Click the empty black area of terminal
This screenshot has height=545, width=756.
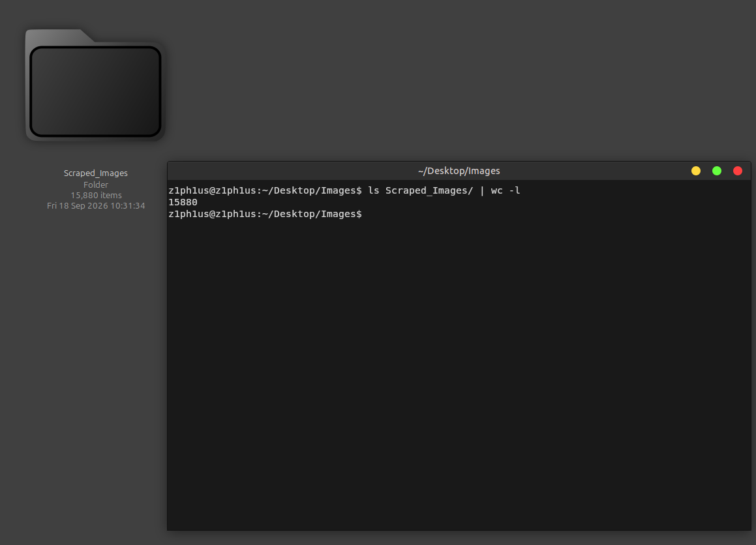tap(458, 376)
